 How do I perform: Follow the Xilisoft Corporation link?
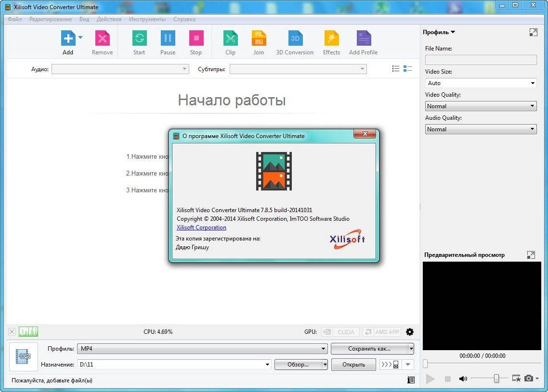[201, 227]
